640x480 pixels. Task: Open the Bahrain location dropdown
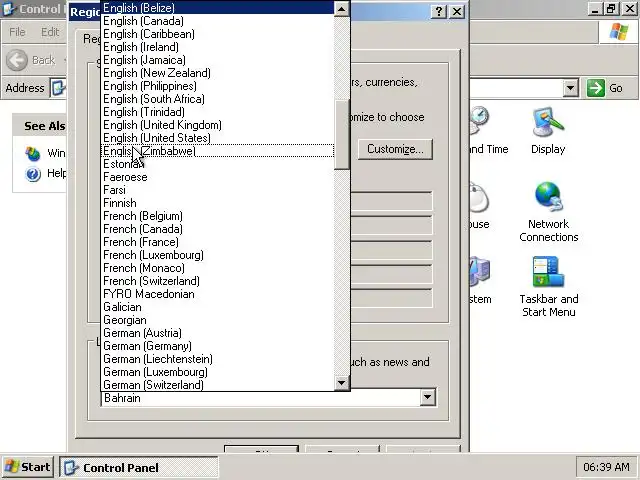point(427,397)
